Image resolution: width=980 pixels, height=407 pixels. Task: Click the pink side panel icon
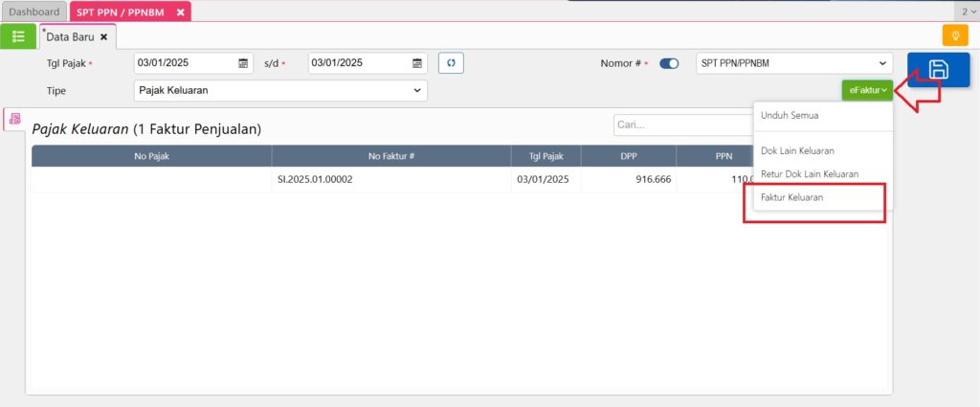(x=14, y=119)
